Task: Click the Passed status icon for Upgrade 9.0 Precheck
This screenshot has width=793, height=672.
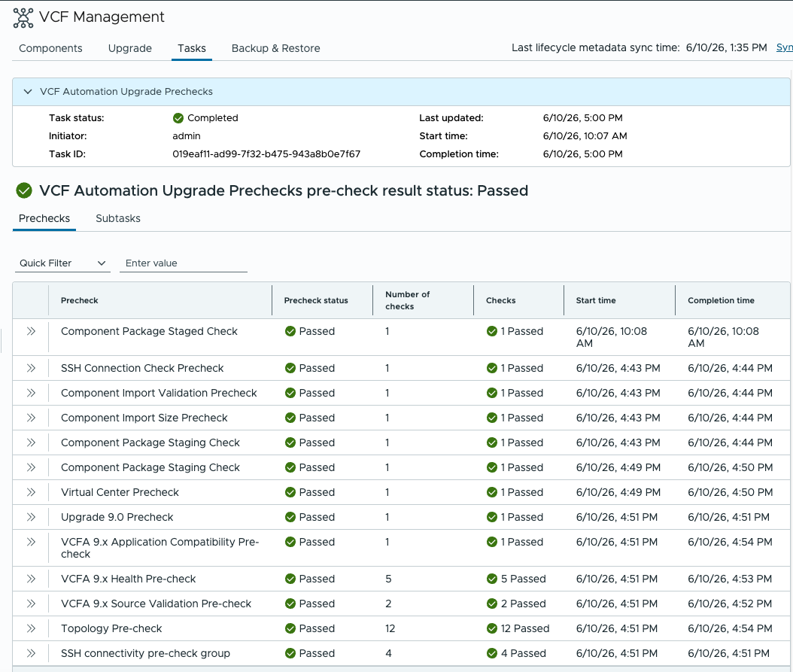Action: [x=290, y=517]
